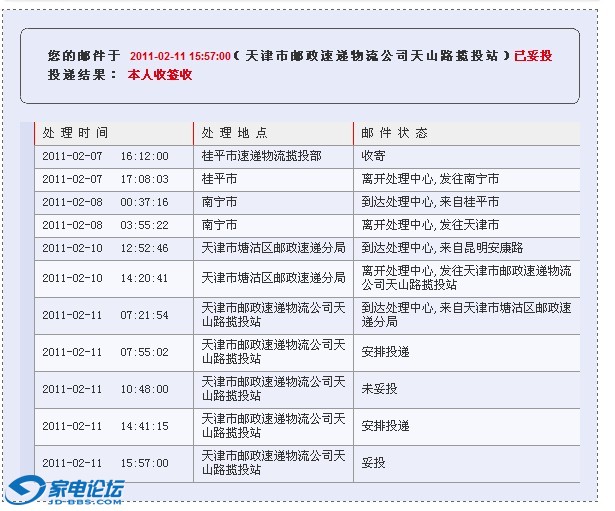The height and width of the screenshot is (511, 615).
Task: Click '南宁市' in the 00:37:16 row
Action: [219, 202]
